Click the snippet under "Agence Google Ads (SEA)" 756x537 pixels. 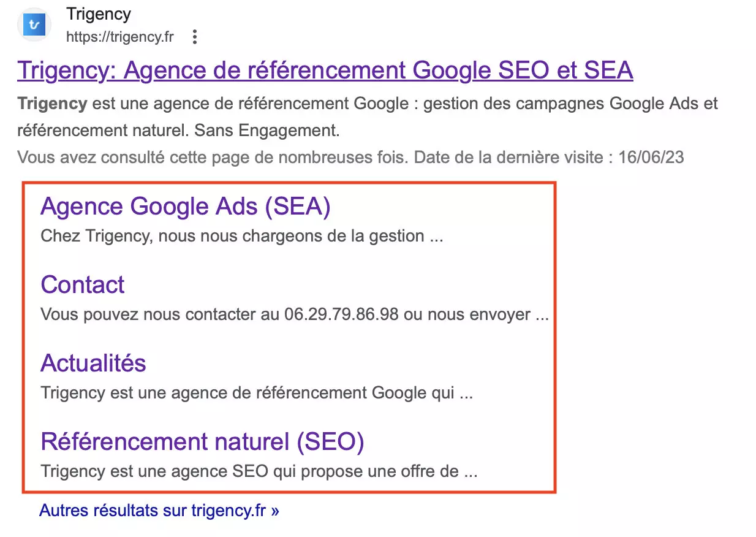[x=242, y=236]
